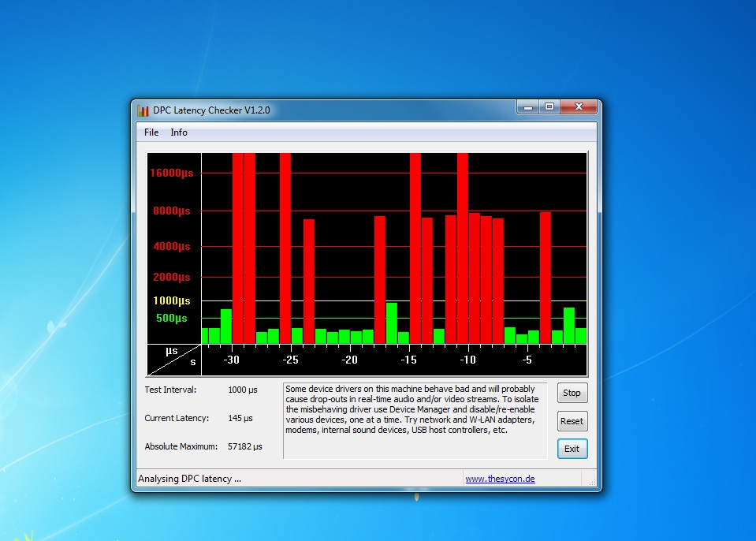Click the -25 time axis label
The width and height of the screenshot is (756, 541).
290,360
